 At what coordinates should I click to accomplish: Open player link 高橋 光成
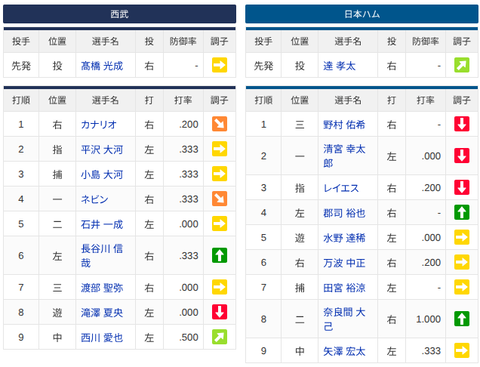tap(102, 66)
